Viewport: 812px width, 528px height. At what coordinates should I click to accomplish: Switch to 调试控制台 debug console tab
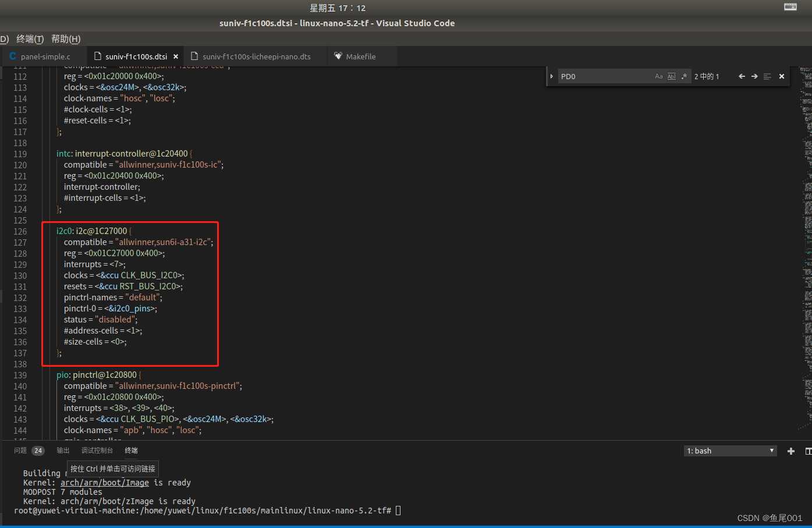(x=97, y=451)
